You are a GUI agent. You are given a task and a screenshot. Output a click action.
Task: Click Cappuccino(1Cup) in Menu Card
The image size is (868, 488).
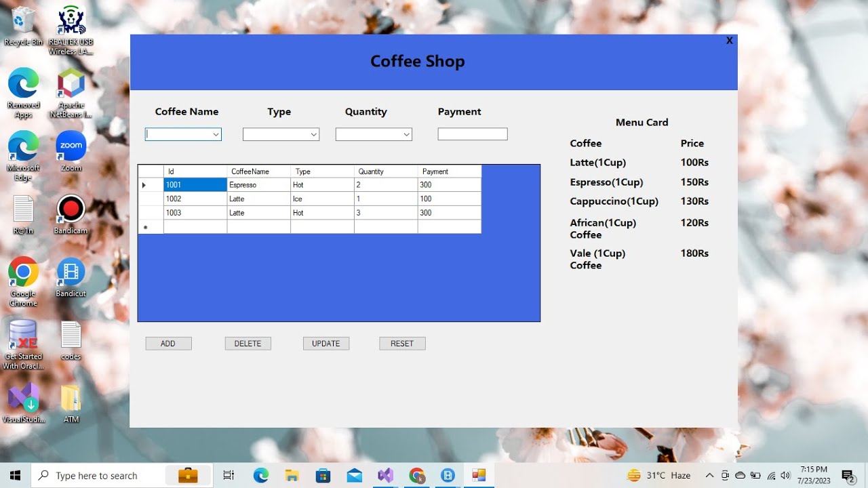(614, 201)
